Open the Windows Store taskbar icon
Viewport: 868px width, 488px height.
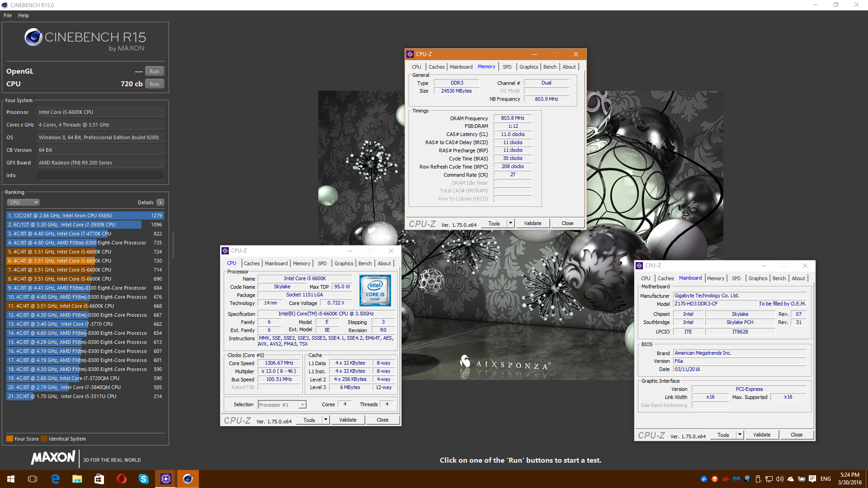pos(99,479)
